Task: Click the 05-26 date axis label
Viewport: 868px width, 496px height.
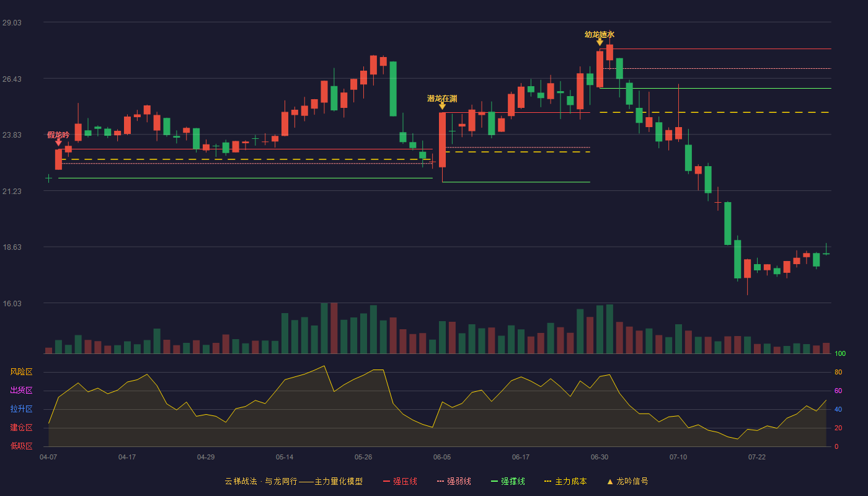Action: (363, 457)
